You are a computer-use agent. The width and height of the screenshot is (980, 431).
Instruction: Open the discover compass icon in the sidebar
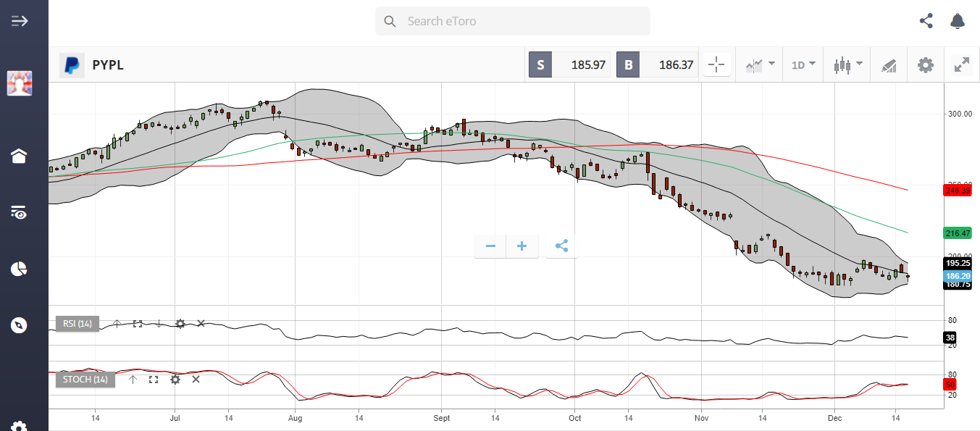[20, 325]
